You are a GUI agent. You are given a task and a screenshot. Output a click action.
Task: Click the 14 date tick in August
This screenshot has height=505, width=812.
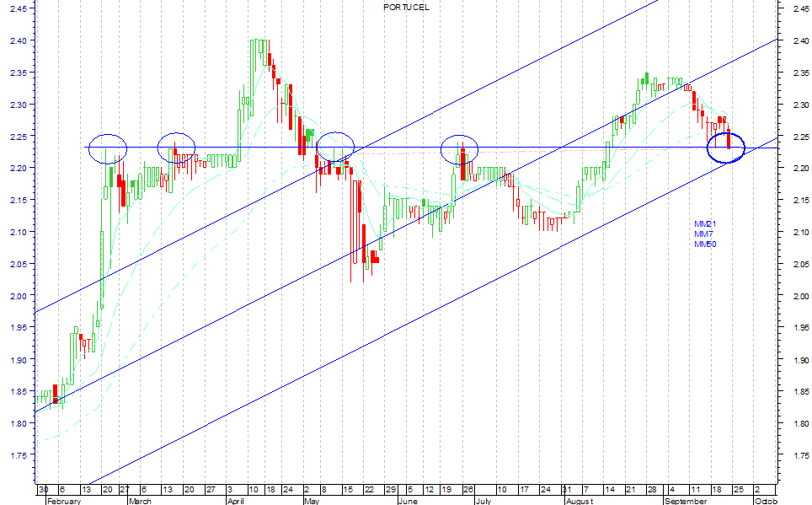click(x=610, y=490)
